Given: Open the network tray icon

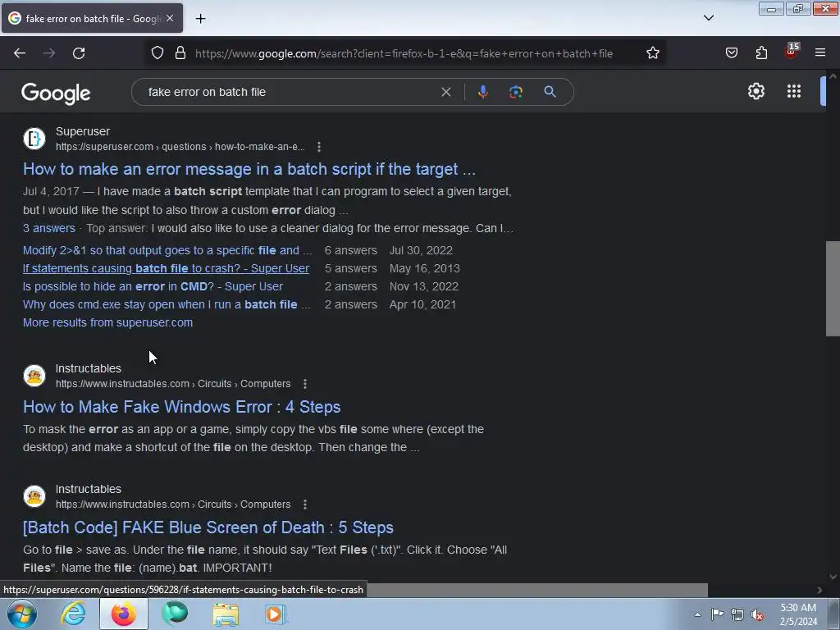Looking at the screenshot, I should (x=737, y=614).
